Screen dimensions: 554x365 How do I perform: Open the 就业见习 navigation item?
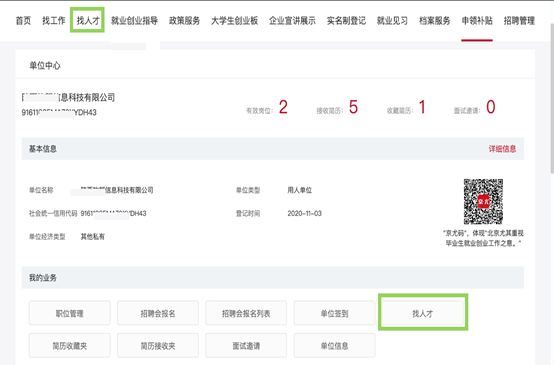[x=392, y=21]
